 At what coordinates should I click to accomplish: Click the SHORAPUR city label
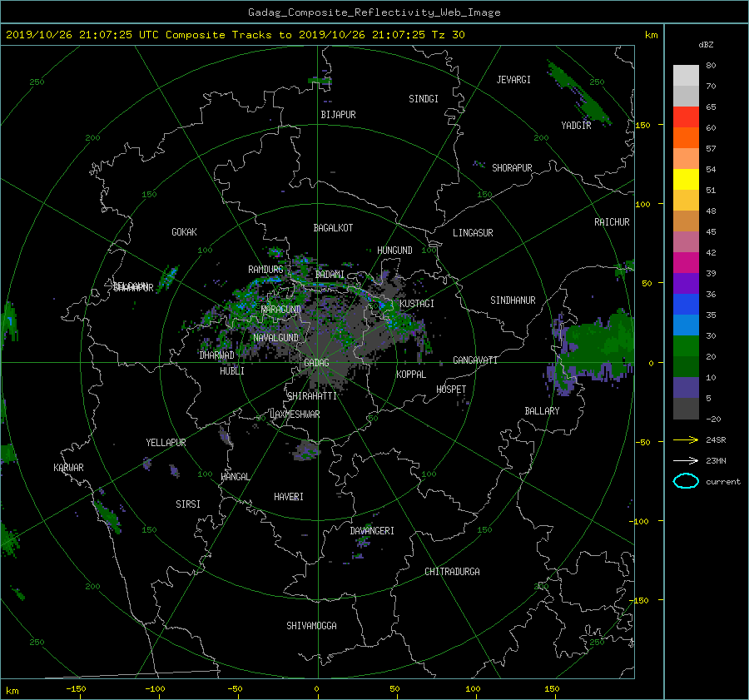(x=512, y=167)
